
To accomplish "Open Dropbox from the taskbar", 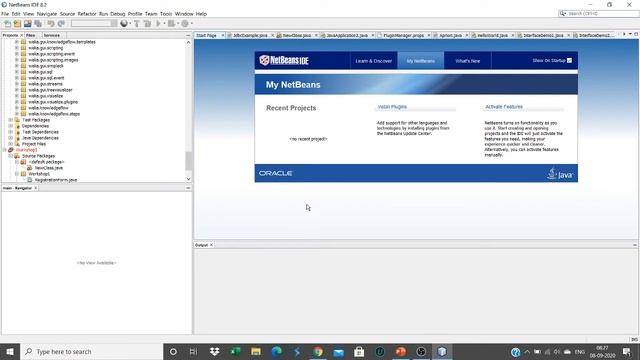I will click(214, 351).
